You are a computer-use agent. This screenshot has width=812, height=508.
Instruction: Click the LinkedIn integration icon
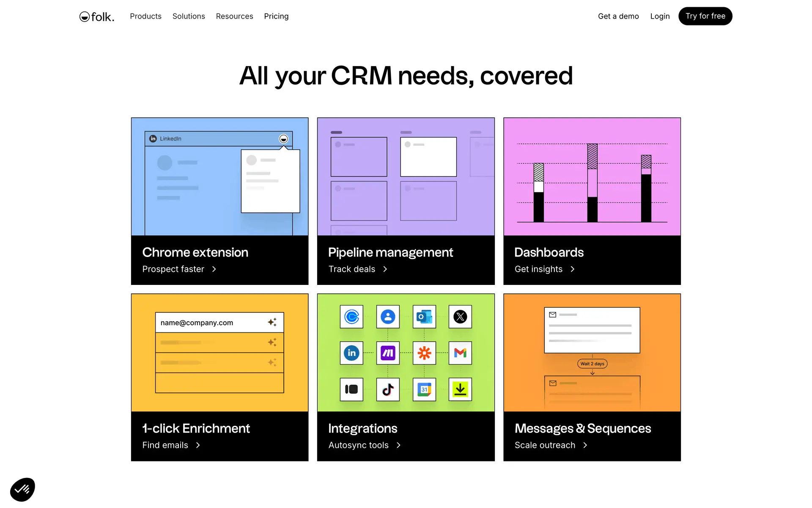coord(351,353)
